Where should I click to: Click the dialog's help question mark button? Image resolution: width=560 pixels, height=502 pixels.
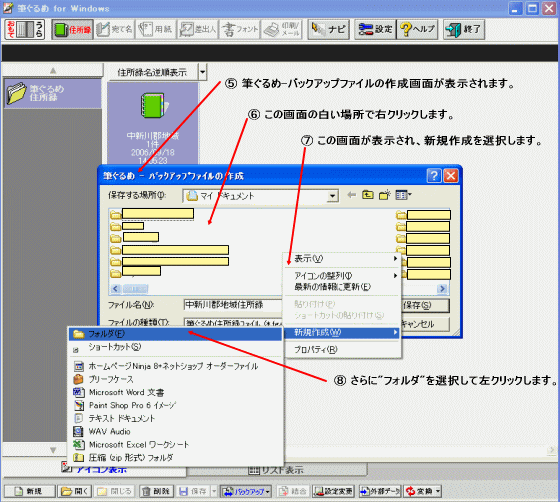pos(434,176)
